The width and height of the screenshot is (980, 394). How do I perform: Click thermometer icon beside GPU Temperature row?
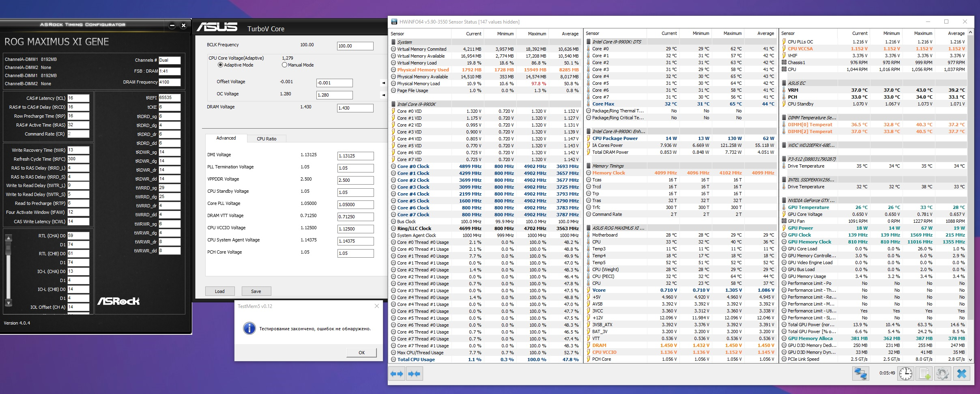784,207
